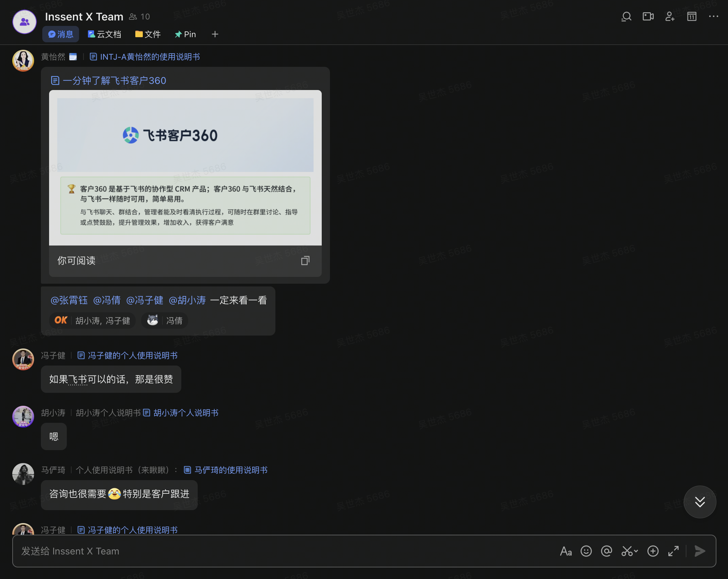
Task: Open 冯子健的个人使用说明书 link at bottom
Action: click(127, 530)
